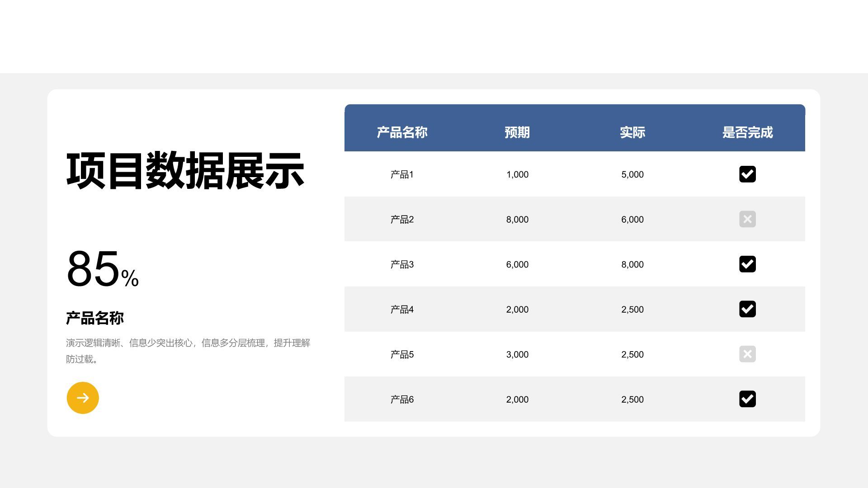This screenshot has width=868, height=488.
Task: Click the 实际 column header
Action: [x=632, y=132]
